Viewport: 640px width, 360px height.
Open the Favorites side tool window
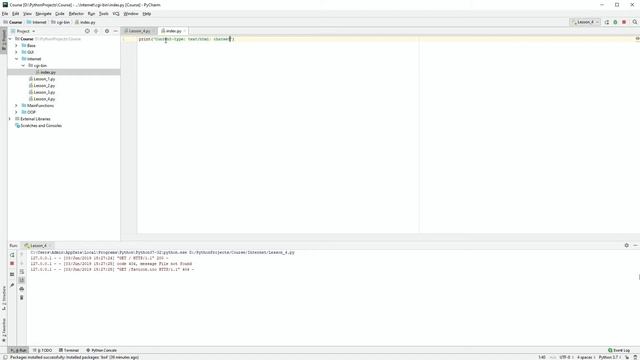click(4, 330)
